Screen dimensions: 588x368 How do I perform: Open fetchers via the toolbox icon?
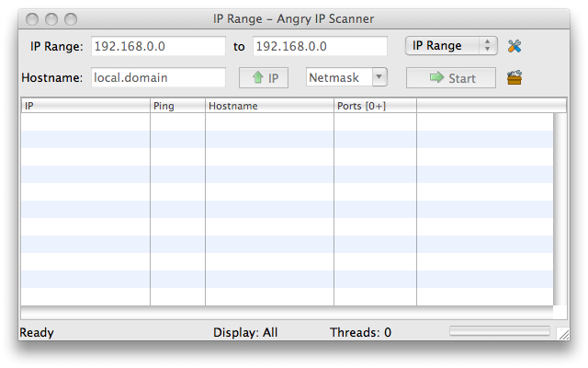[x=514, y=77]
